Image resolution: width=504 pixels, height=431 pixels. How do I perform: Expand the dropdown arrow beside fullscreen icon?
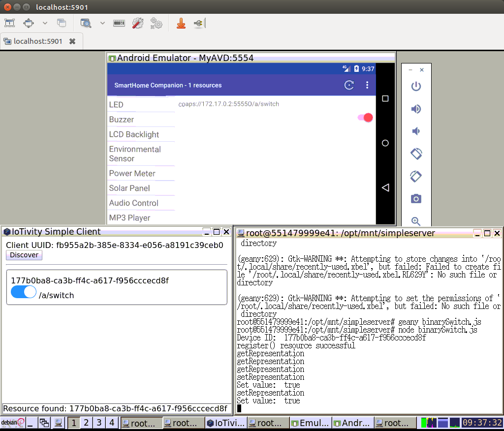45,23
